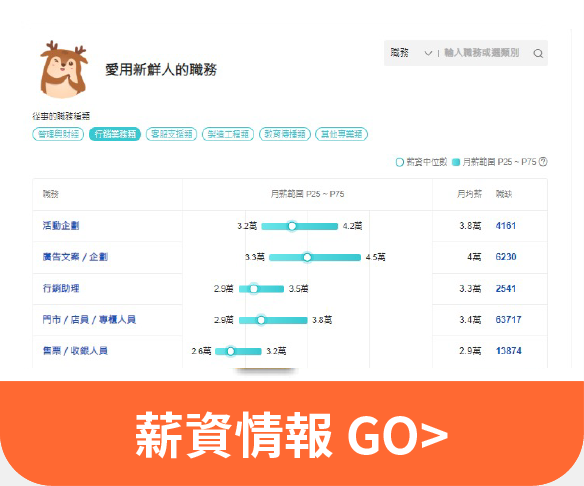This screenshot has height=486, width=584.
Task: Click the 4萬 average salary value
Action: [474, 257]
